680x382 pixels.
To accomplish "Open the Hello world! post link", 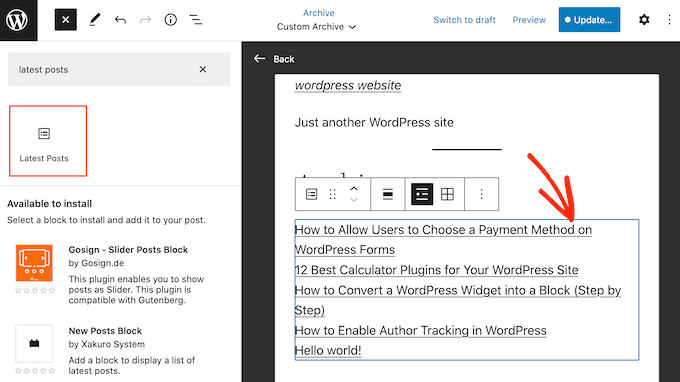I will pyautogui.click(x=328, y=351).
